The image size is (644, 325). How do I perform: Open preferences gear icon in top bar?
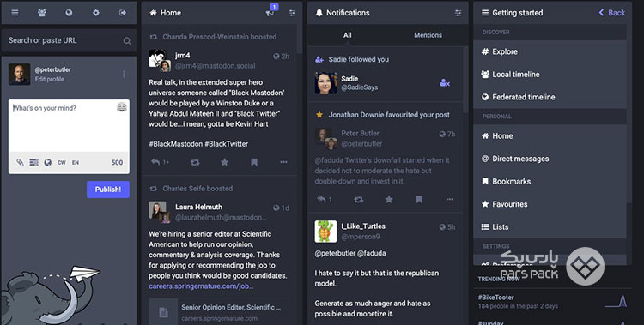pos(95,13)
